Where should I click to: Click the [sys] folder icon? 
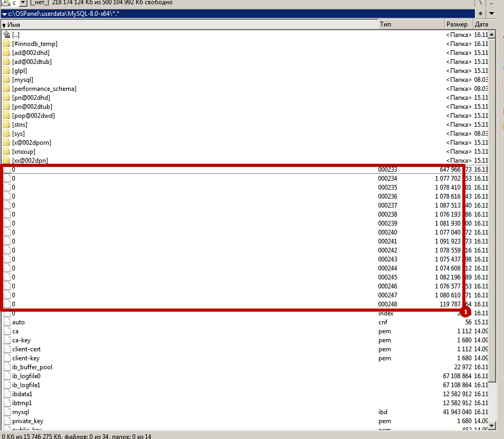[7, 134]
